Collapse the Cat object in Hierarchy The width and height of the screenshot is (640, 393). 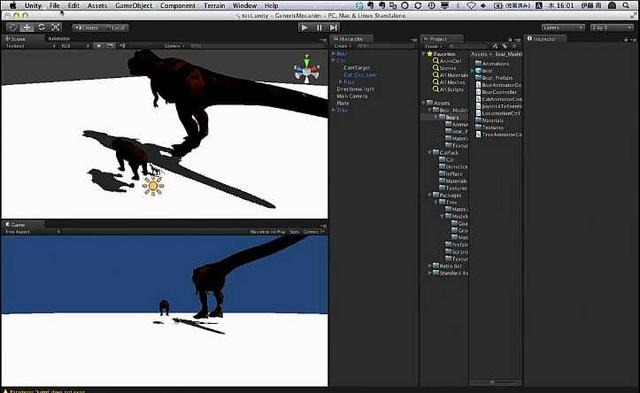coord(334,60)
